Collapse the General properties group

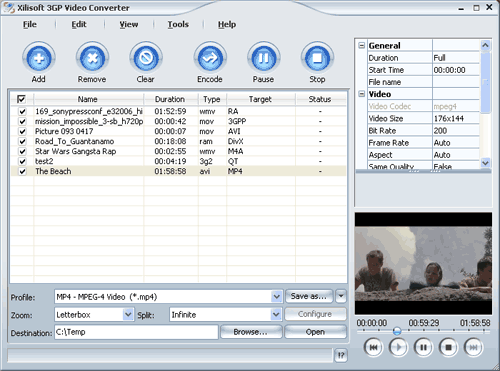[362, 45]
